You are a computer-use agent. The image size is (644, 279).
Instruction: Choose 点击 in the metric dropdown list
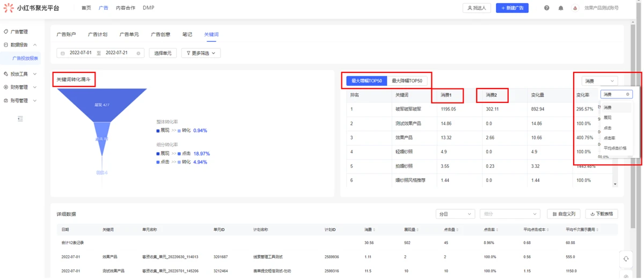pyautogui.click(x=608, y=128)
